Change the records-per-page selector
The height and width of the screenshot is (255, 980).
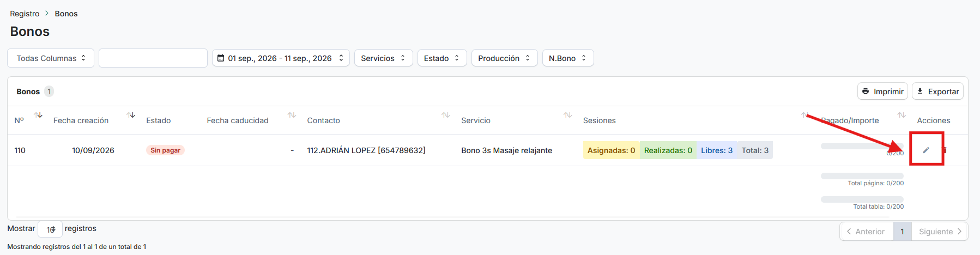(50, 229)
